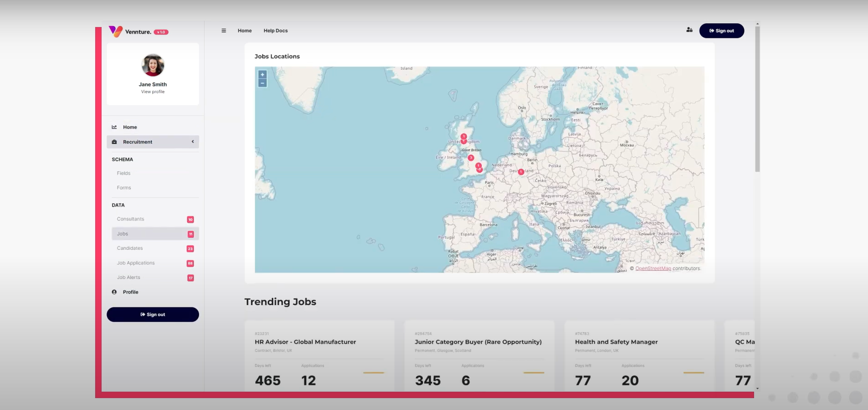The width and height of the screenshot is (868, 410).
Task: Zoom out on the Jobs Locations map
Action: click(x=262, y=83)
